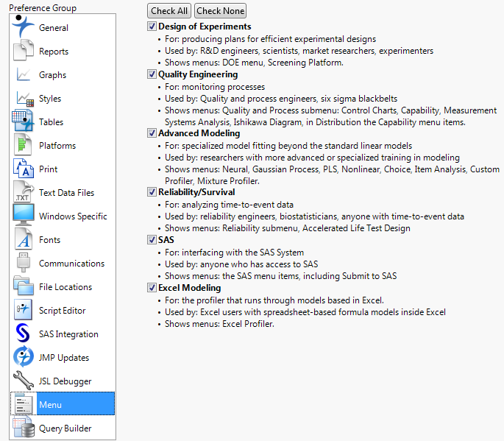
Task: Select the Script Editor icon
Action: click(x=24, y=310)
